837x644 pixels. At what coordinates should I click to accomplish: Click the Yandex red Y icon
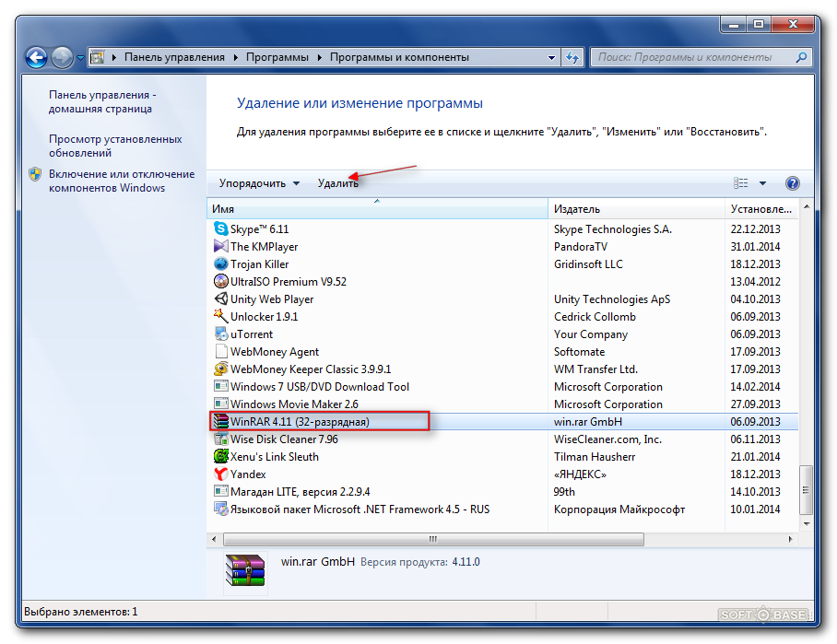pos(220,474)
